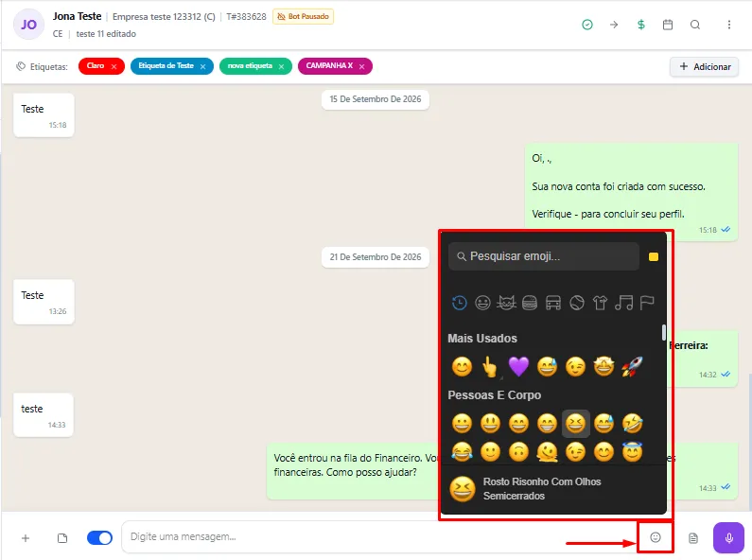752x560 pixels.
Task: Open the yellow skin tone selector
Action: coord(654,257)
